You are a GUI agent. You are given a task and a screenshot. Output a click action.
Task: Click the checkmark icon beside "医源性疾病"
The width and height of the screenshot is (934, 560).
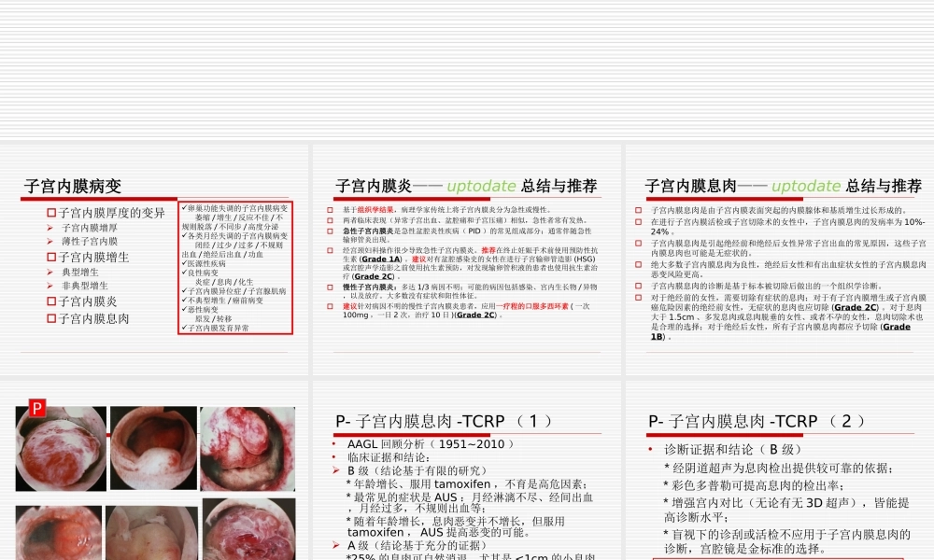185,264
